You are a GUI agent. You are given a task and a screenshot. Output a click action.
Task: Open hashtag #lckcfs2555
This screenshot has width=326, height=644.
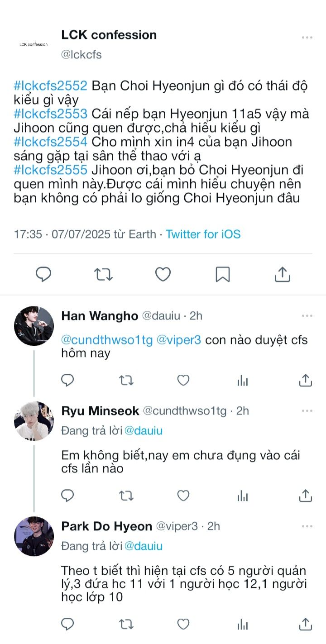tap(50, 170)
